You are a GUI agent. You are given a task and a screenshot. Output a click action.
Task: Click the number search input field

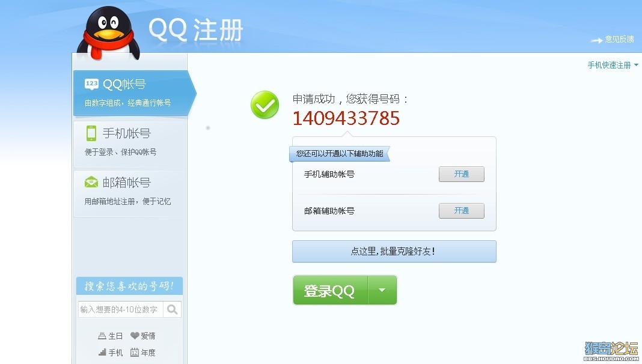click(x=121, y=309)
